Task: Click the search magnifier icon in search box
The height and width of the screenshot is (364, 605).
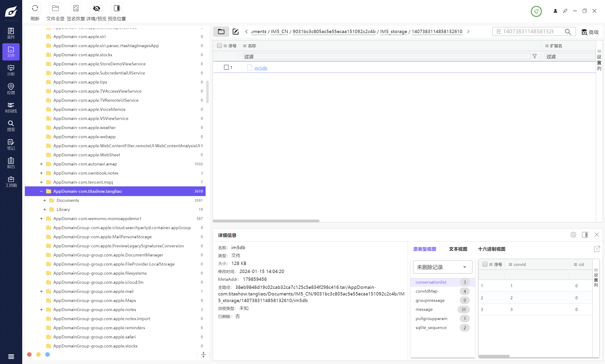Action: pos(568,32)
